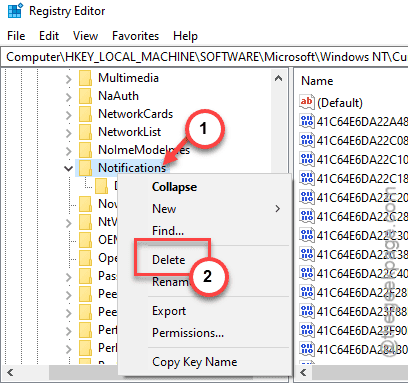Click the Notifications folder icon
This screenshot has width=408, height=383.
pos(85,168)
